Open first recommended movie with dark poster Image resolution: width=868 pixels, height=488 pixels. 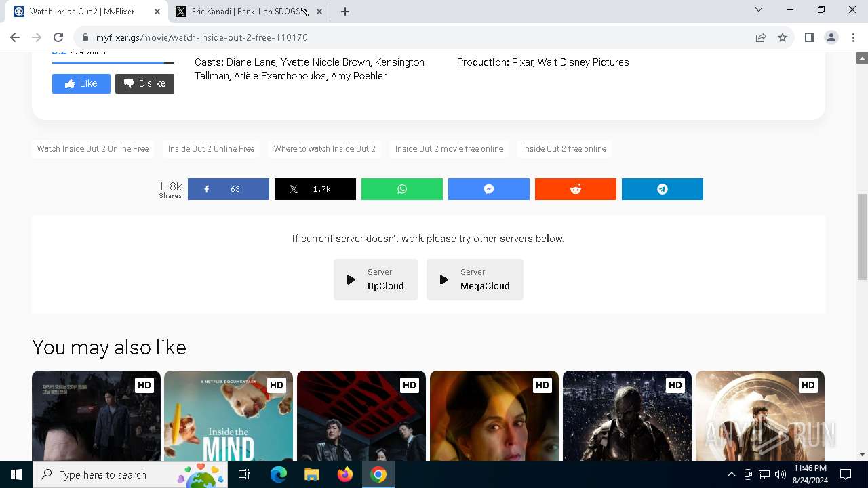click(x=96, y=415)
